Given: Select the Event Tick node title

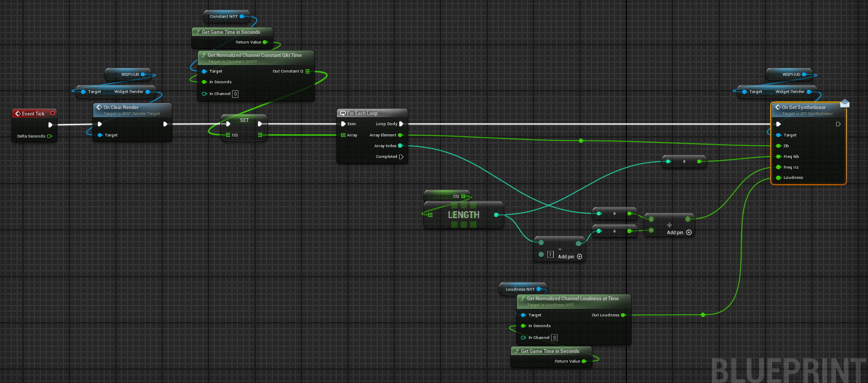Looking at the screenshot, I should [33, 114].
